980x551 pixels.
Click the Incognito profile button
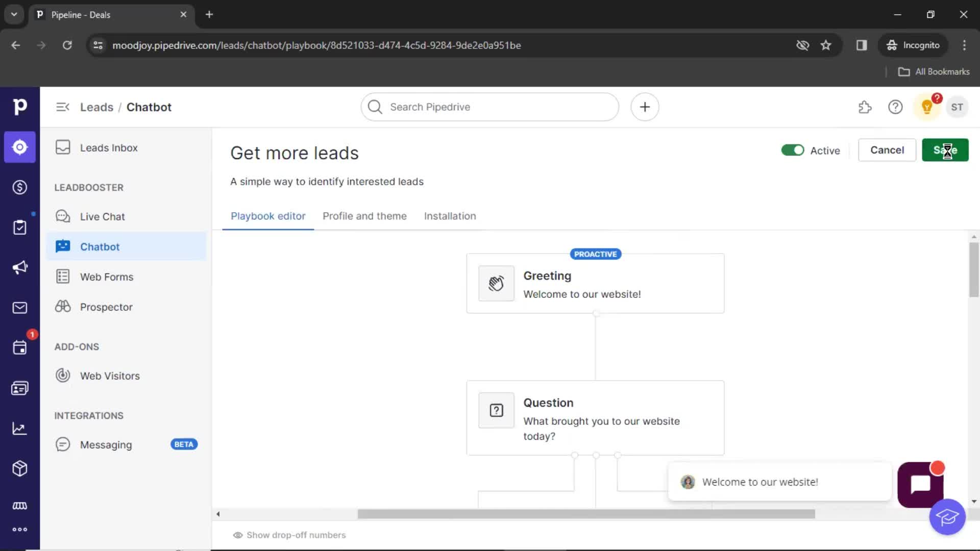click(913, 45)
